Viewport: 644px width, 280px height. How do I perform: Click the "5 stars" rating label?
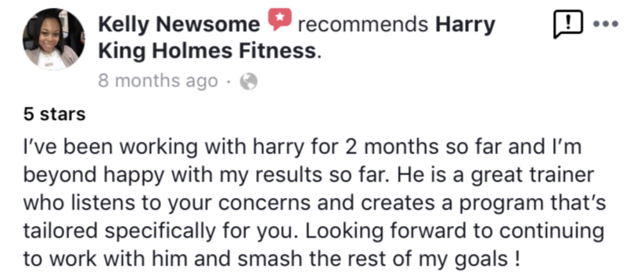[x=55, y=114]
